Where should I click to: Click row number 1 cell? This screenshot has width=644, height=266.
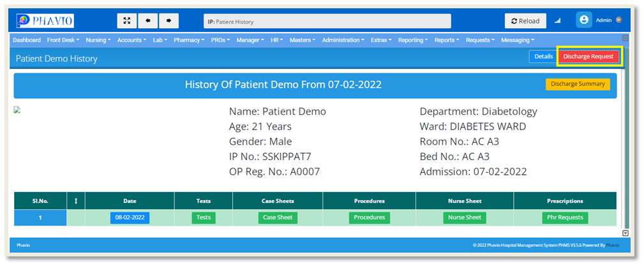coord(40,218)
